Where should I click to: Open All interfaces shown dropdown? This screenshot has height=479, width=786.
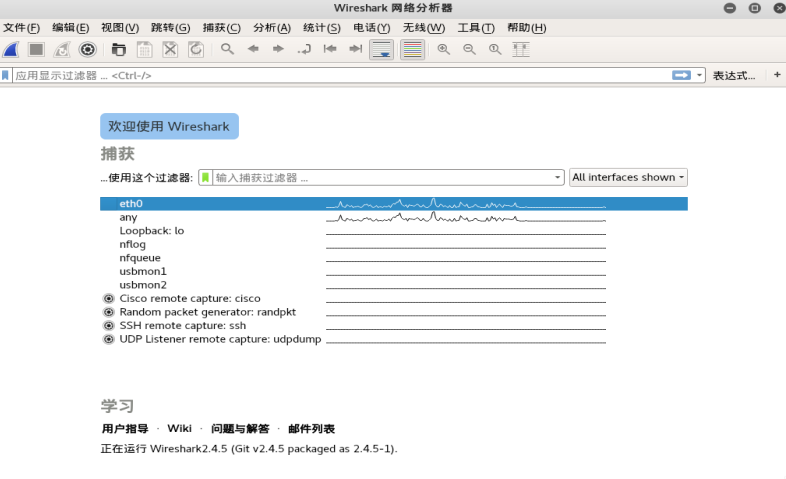[x=628, y=177]
